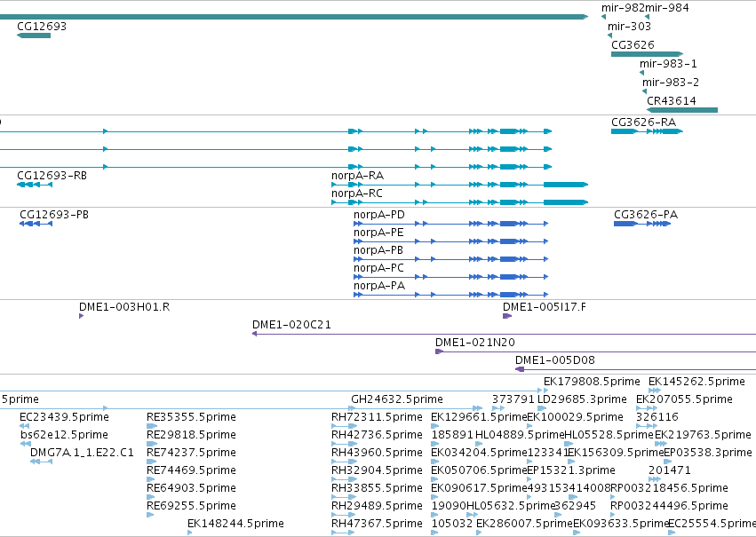The width and height of the screenshot is (756, 537).
Task: Click the CG12693 gene label
Action: click(x=42, y=26)
